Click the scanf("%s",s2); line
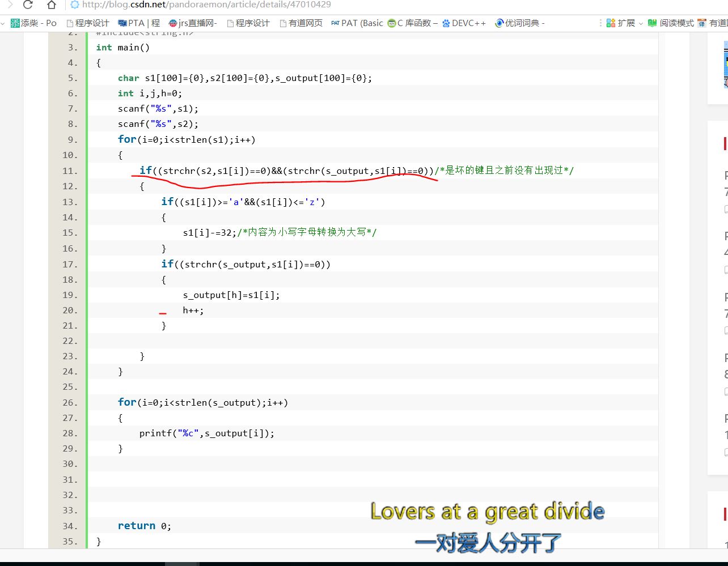Image resolution: width=728 pixels, height=566 pixels. point(158,124)
